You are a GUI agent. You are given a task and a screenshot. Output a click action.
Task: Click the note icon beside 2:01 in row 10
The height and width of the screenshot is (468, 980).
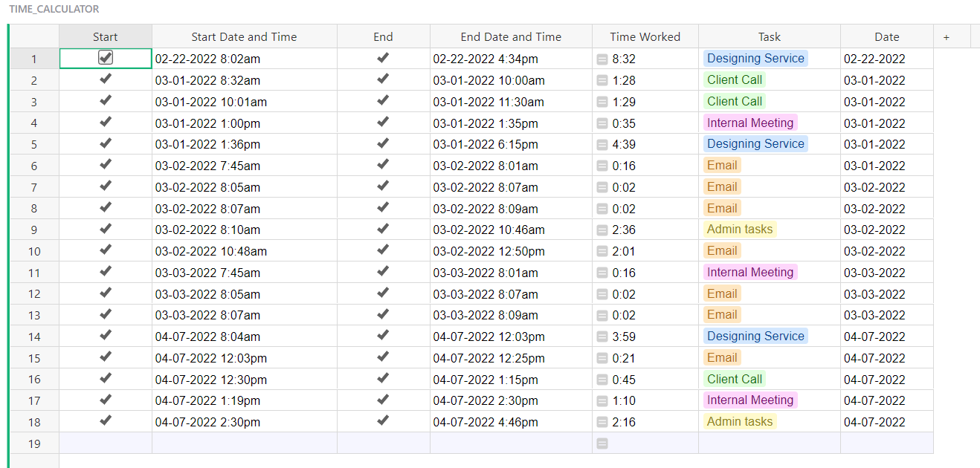[601, 251]
